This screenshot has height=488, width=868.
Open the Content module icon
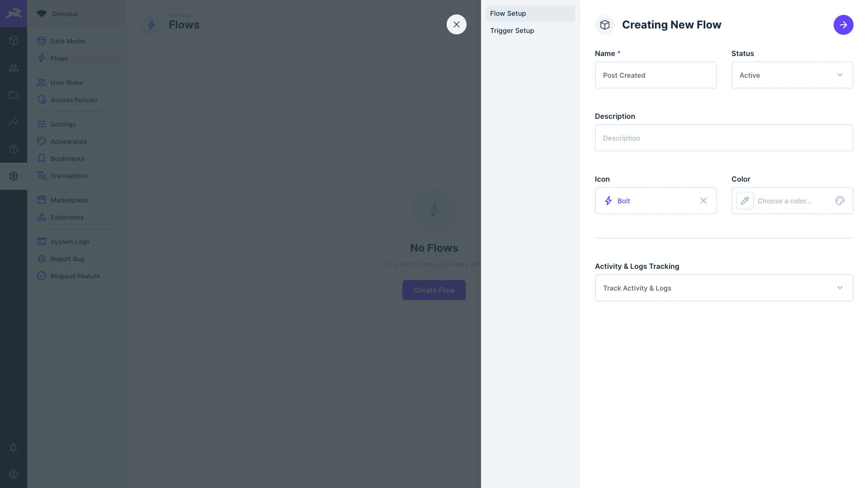(x=14, y=41)
